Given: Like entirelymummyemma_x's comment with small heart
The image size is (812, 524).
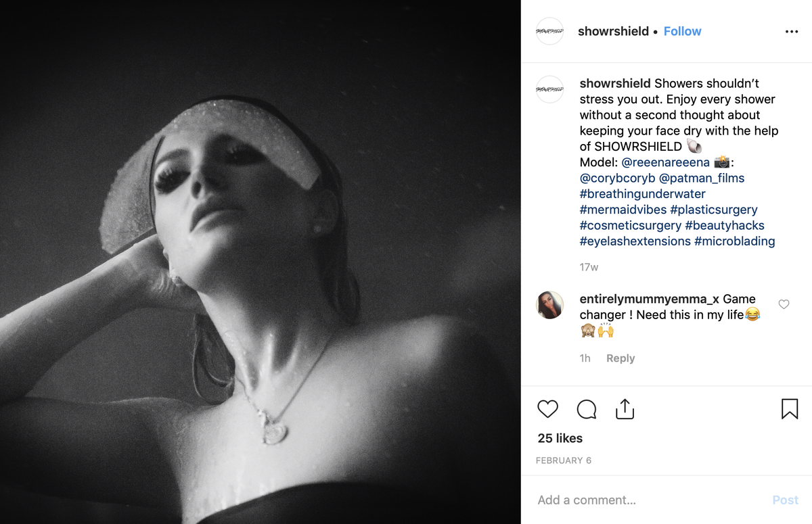Looking at the screenshot, I should pos(784,304).
